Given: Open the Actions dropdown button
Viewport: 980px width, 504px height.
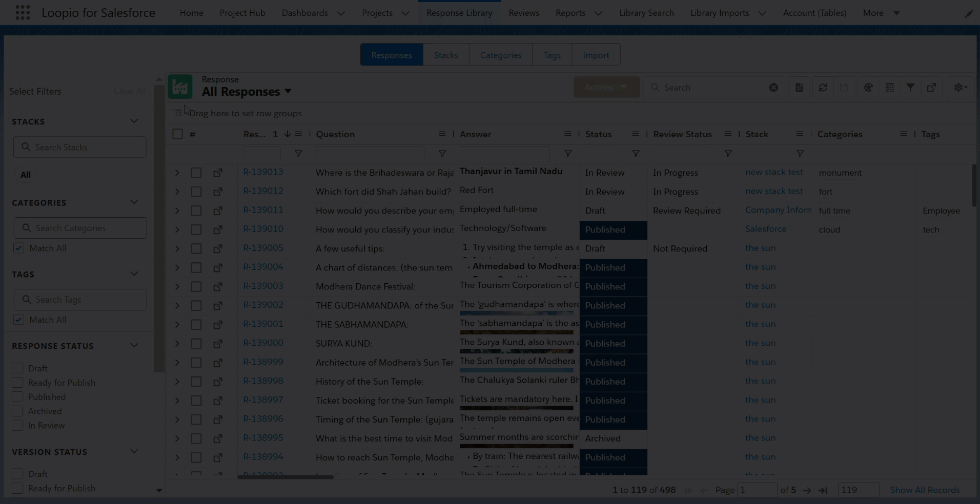Looking at the screenshot, I should 606,88.
